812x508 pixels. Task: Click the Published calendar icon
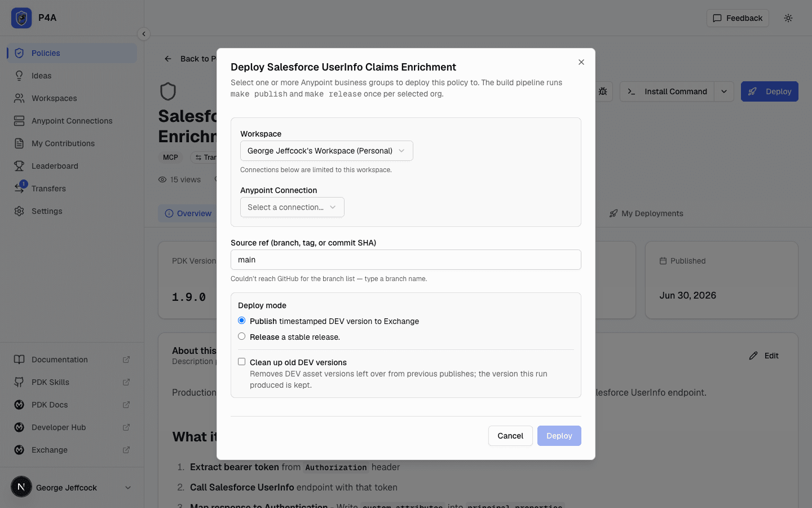[663, 261]
